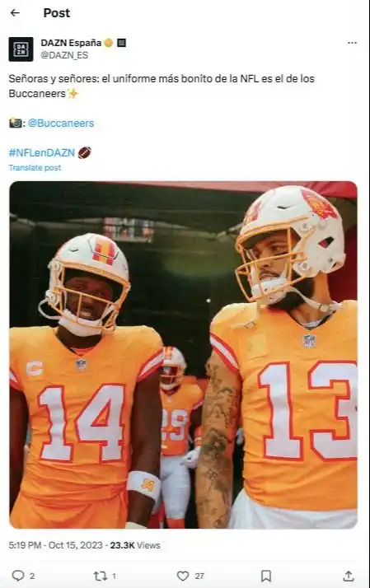Click the gold verified badge next to DAZN España
This screenshot has width=370, height=588.
pyautogui.click(x=109, y=43)
